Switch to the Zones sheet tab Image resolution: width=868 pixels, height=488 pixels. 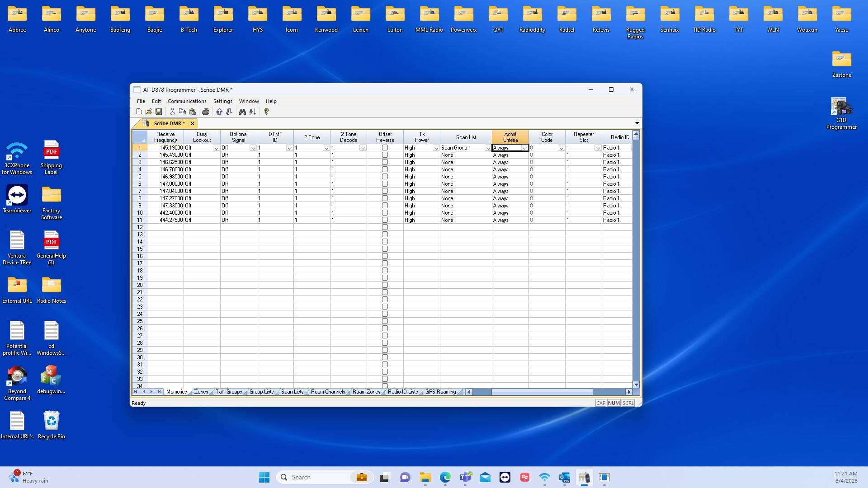click(201, 392)
